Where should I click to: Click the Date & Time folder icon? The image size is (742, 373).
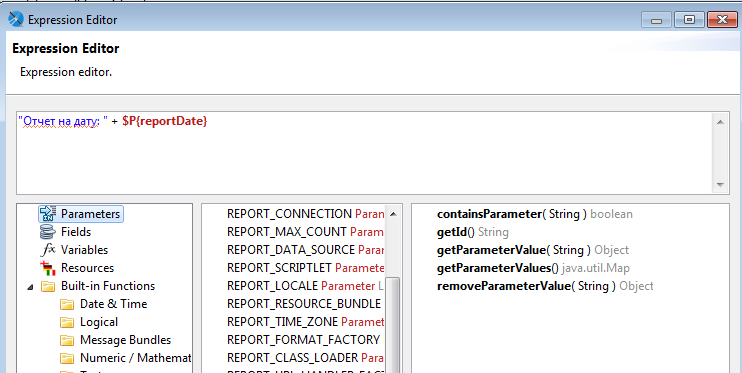click(67, 304)
